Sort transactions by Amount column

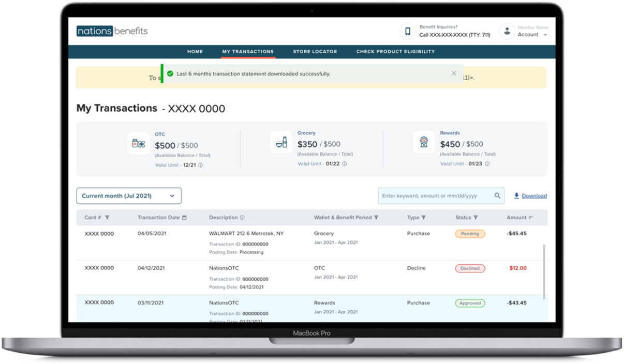531,218
